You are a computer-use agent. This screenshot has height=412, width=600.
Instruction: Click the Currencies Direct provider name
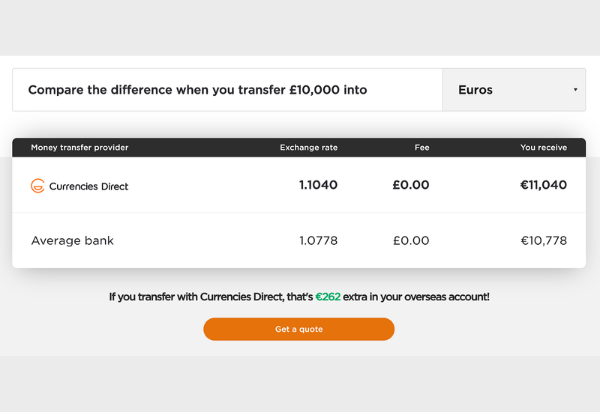[x=89, y=186]
